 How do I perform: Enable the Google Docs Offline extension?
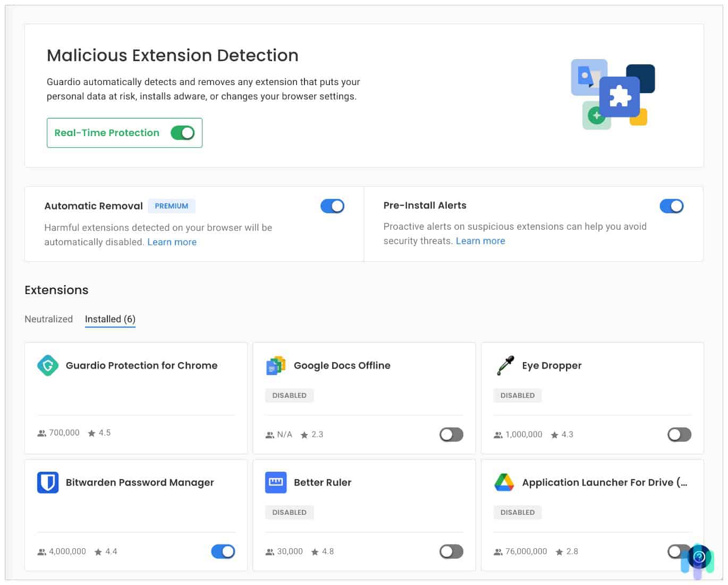(451, 434)
